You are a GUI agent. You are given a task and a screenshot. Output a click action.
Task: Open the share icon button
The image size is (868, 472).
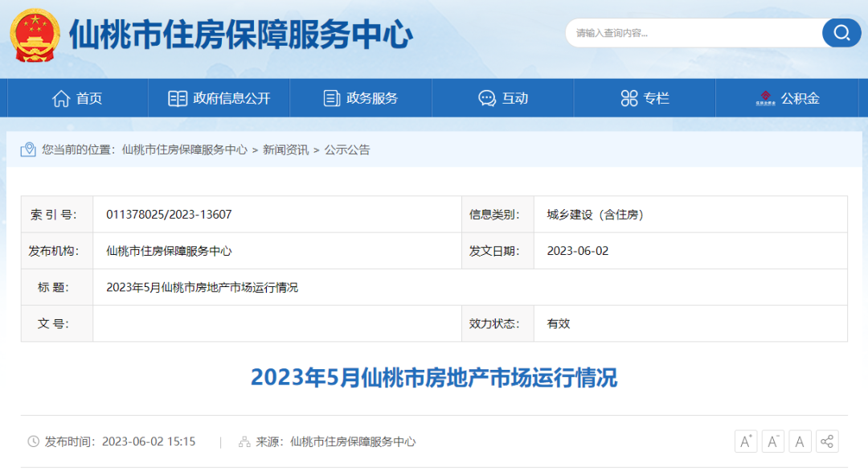point(827,441)
